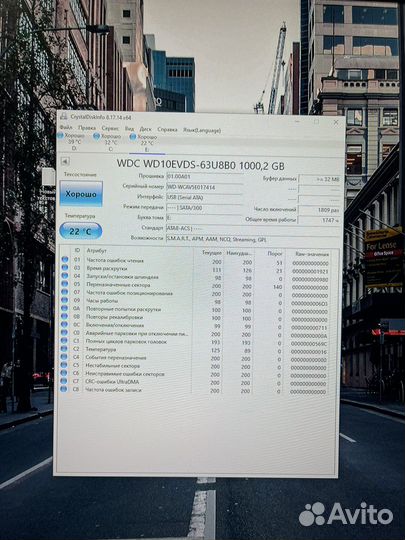Click status icon for attribute C0 emergency parking

pos(64,333)
